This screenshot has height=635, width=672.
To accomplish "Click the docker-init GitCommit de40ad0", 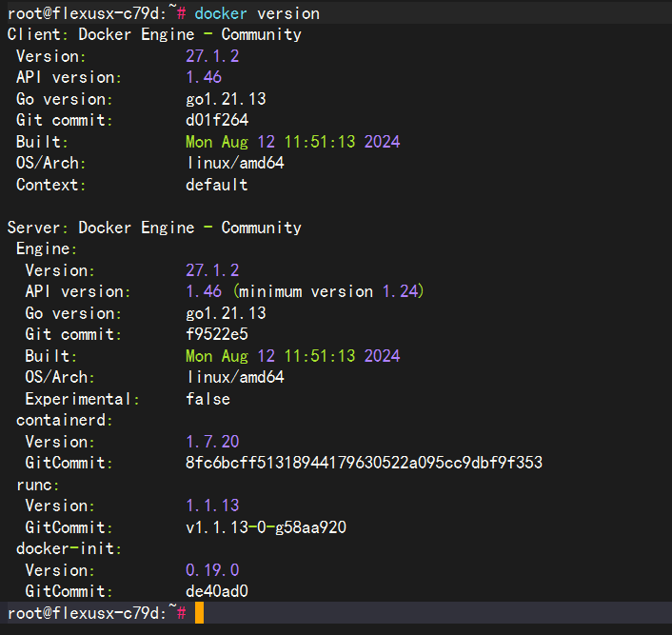I will point(217,591).
